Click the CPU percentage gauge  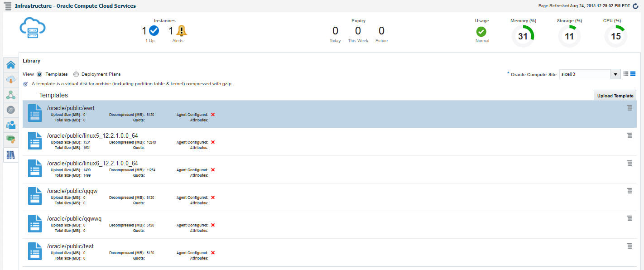tap(616, 36)
